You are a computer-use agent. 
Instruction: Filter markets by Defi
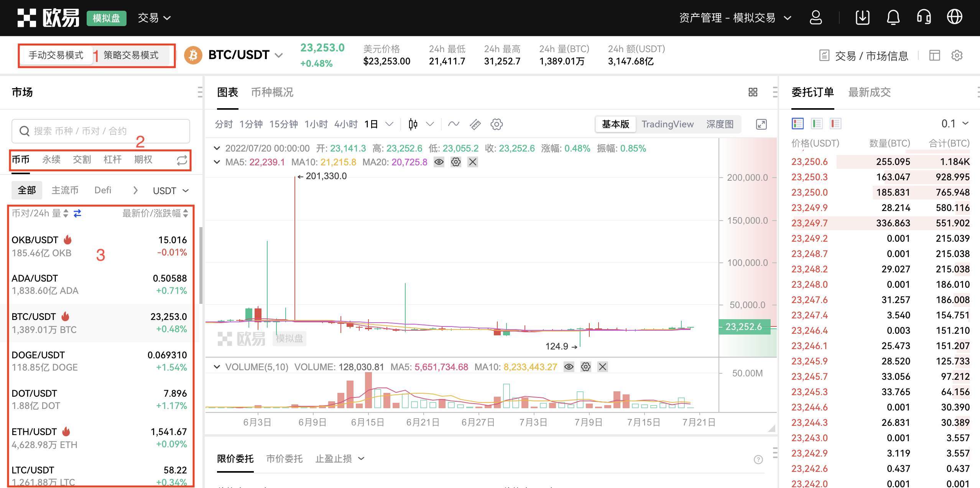[x=103, y=190]
